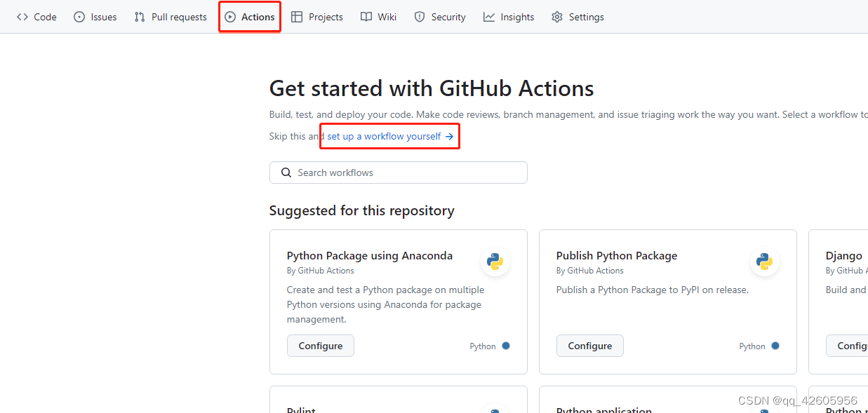This screenshot has height=413, width=868.
Task: Click 'By GitHub Actions' under Anaconda card
Action: (321, 271)
